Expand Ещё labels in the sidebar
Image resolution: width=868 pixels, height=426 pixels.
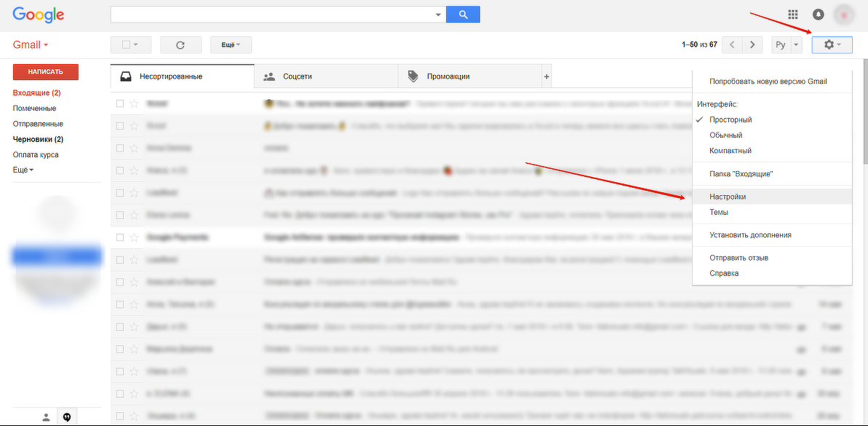[23, 170]
